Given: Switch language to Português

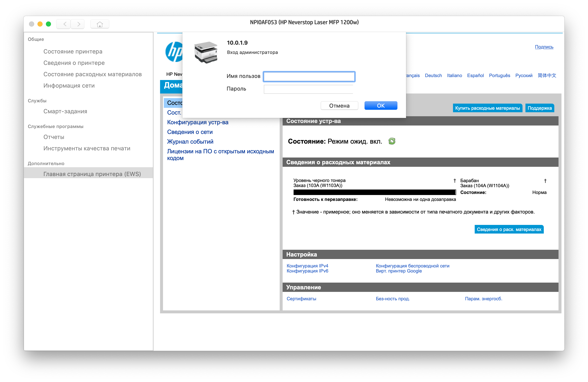Looking at the screenshot, I should click(499, 75).
